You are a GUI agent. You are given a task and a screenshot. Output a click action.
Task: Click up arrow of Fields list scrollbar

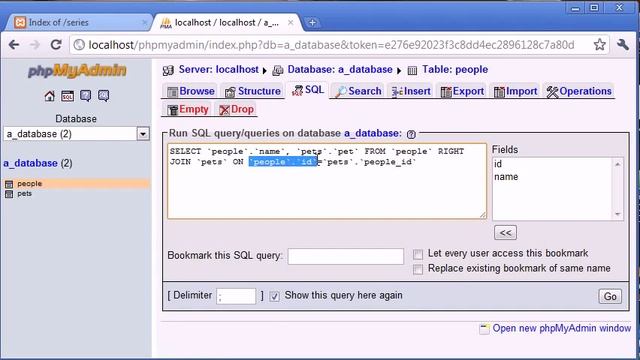[x=618, y=164]
